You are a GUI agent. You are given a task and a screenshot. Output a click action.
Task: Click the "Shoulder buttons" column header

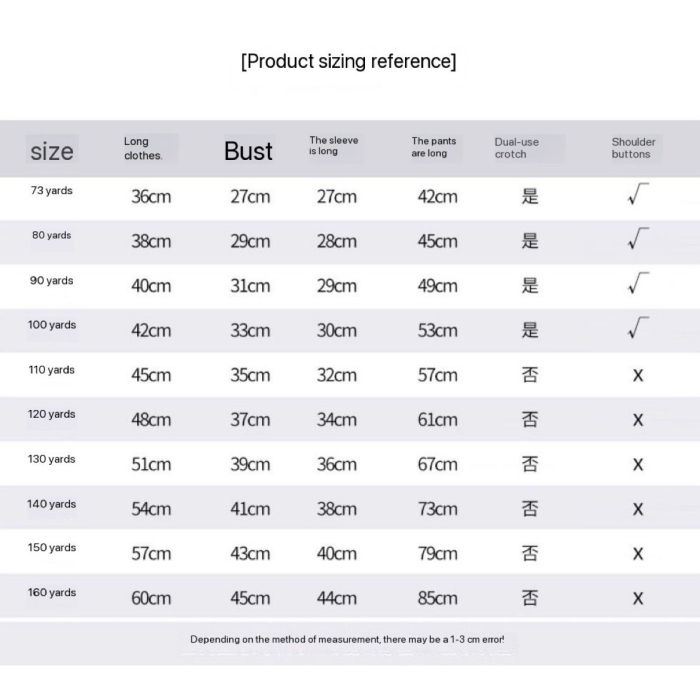[x=633, y=148]
